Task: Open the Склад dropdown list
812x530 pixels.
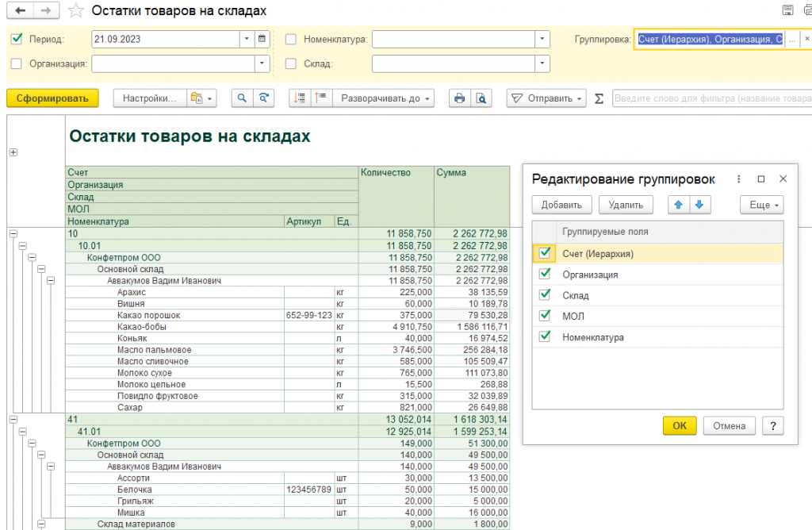Action: pyautogui.click(x=542, y=63)
